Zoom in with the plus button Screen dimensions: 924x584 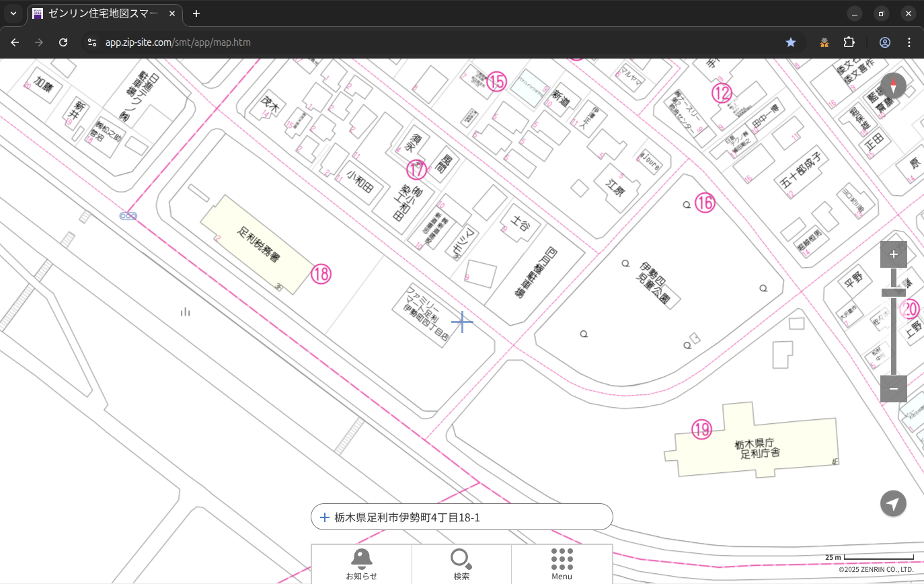click(x=893, y=254)
